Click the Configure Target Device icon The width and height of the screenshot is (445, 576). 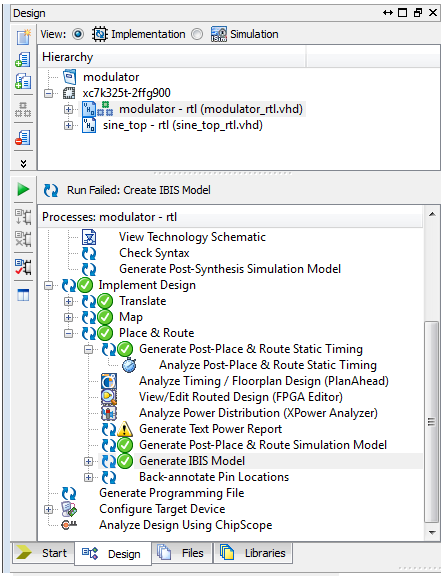click(69, 509)
